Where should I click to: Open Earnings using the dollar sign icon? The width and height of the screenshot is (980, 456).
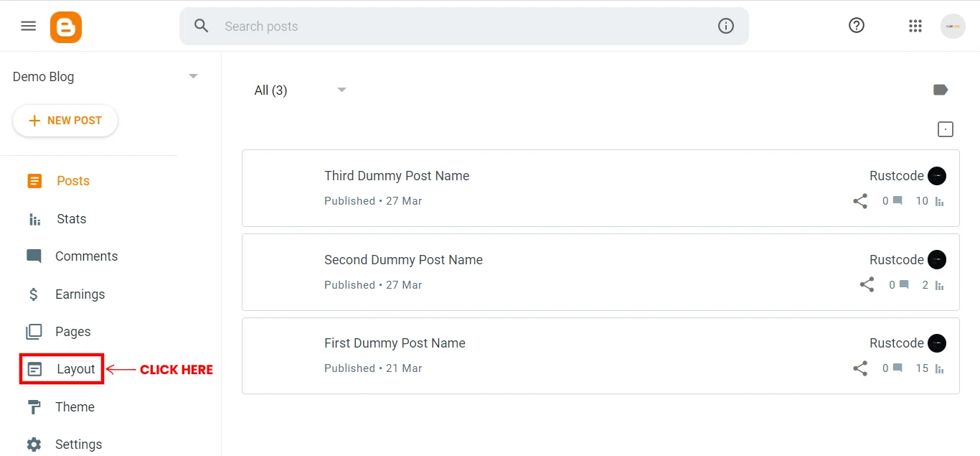click(x=33, y=294)
